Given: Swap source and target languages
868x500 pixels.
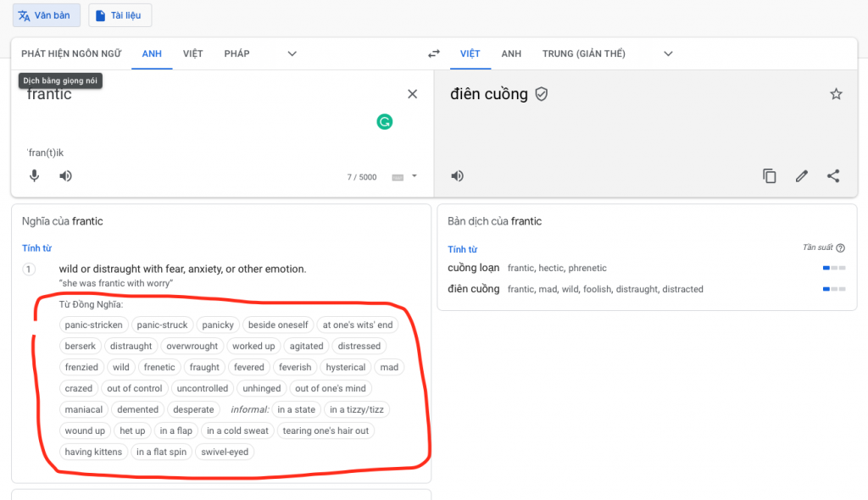Looking at the screenshot, I should (x=434, y=53).
